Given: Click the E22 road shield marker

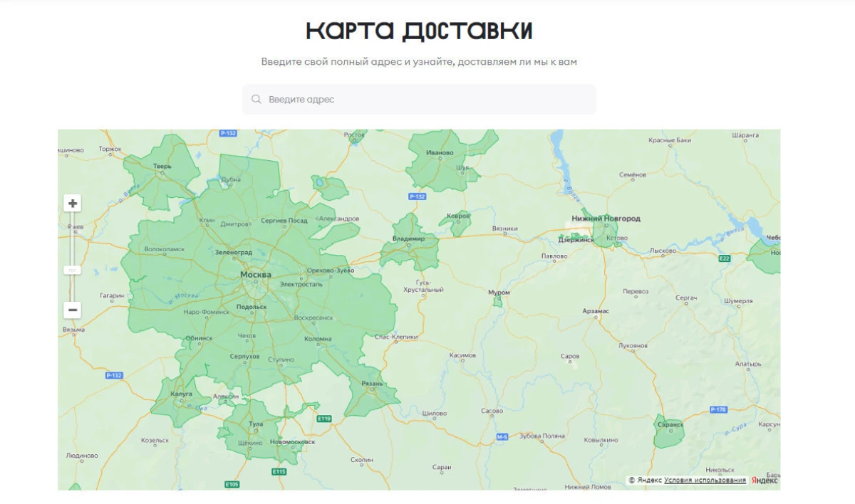Looking at the screenshot, I should pyautogui.click(x=725, y=258).
